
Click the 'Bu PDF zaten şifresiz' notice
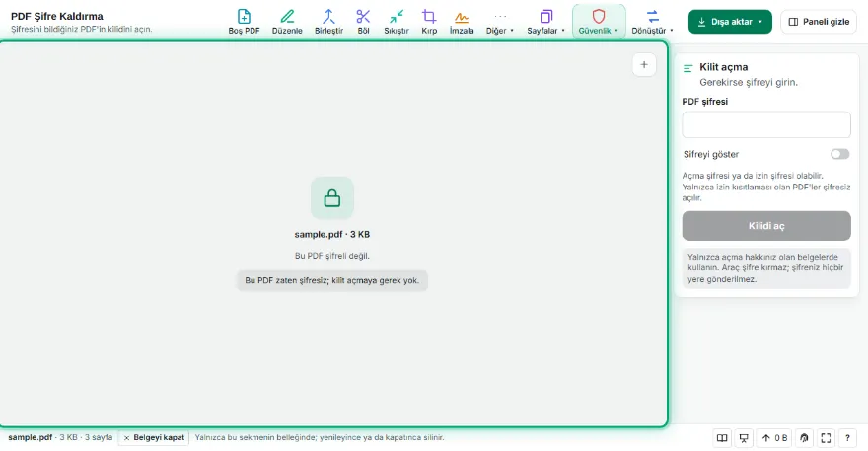(332, 280)
